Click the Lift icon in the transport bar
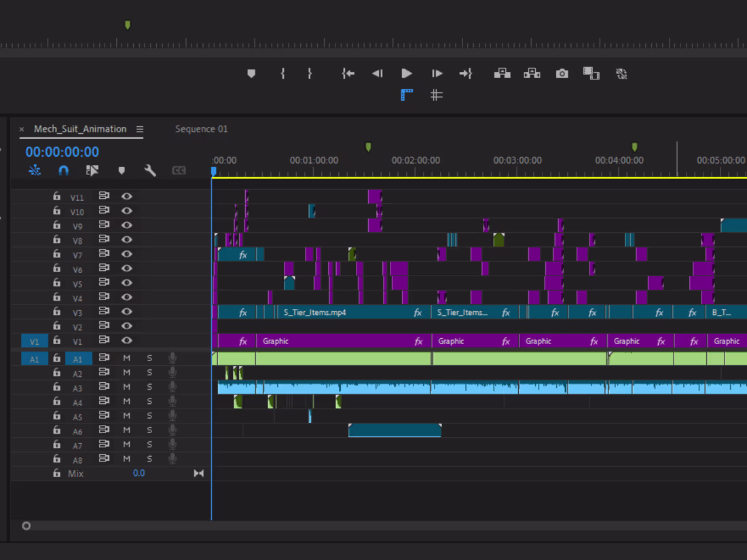This screenshot has height=560, width=747. click(502, 73)
